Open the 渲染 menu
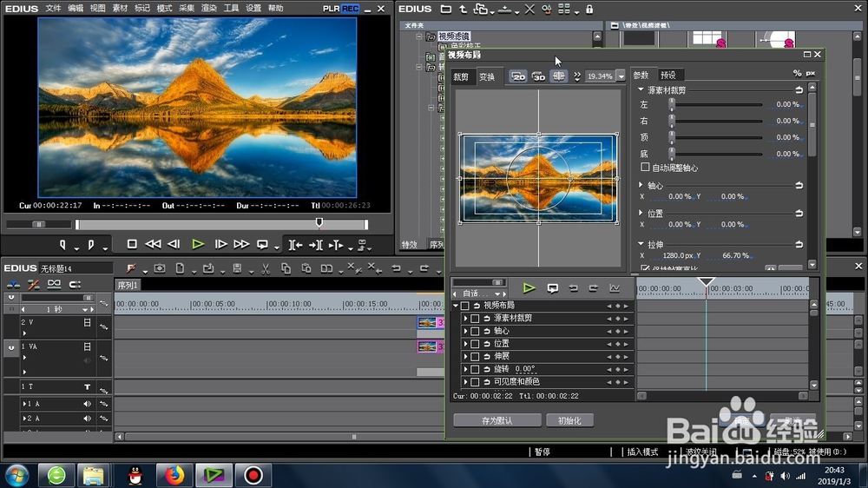 tap(208, 9)
